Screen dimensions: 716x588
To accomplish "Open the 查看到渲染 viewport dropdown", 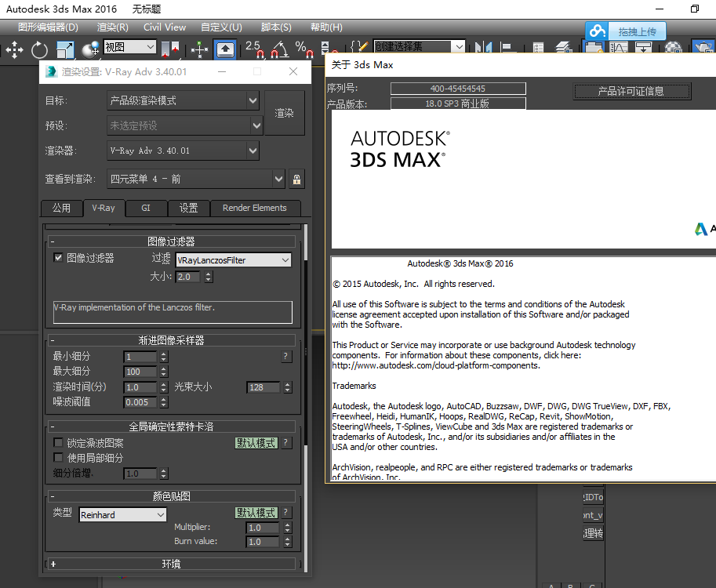I will [x=196, y=179].
